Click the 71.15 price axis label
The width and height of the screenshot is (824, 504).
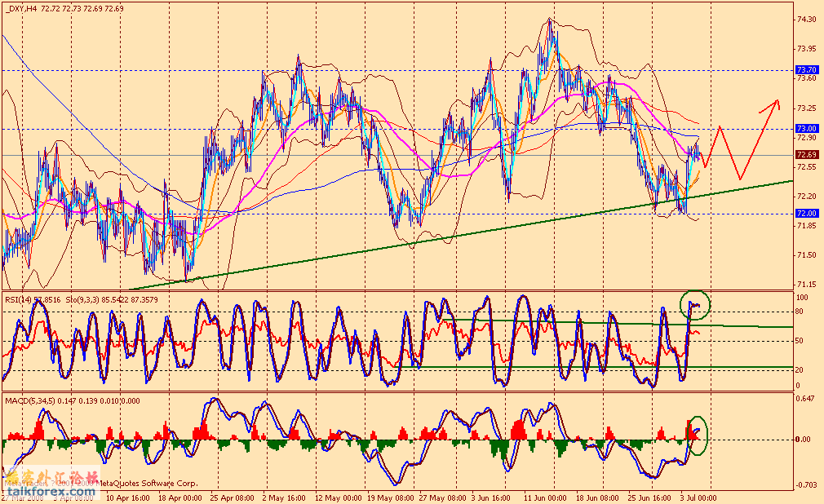tap(807, 285)
